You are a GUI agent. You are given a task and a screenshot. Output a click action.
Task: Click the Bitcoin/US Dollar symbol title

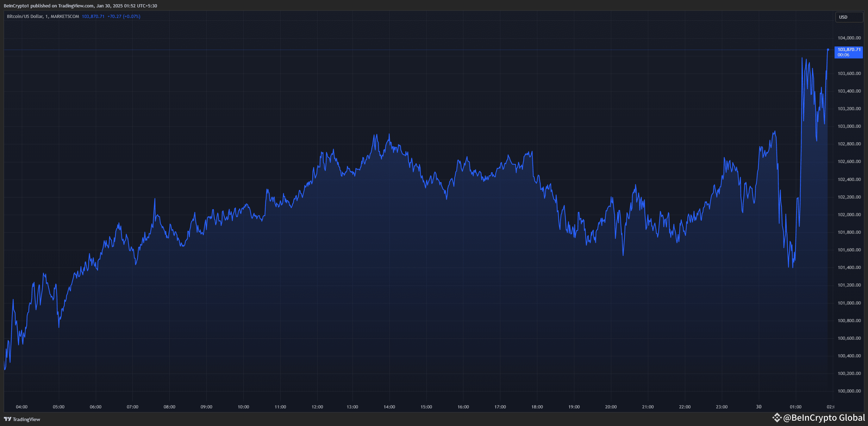point(25,17)
